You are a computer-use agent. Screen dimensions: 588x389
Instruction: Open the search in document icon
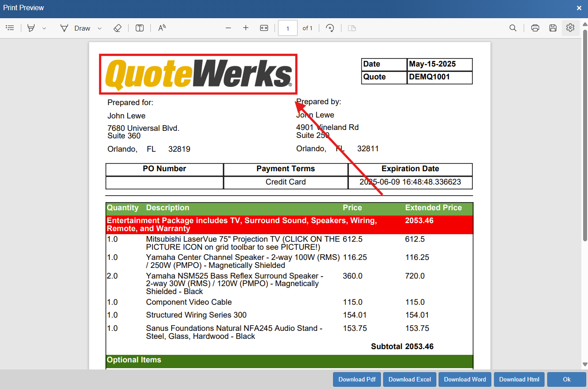click(513, 28)
